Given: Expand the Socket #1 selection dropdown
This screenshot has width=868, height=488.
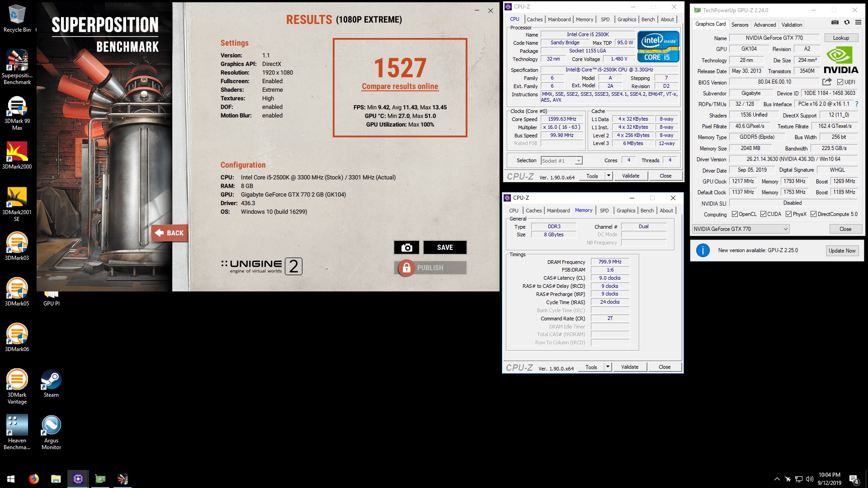Looking at the screenshot, I should [579, 161].
